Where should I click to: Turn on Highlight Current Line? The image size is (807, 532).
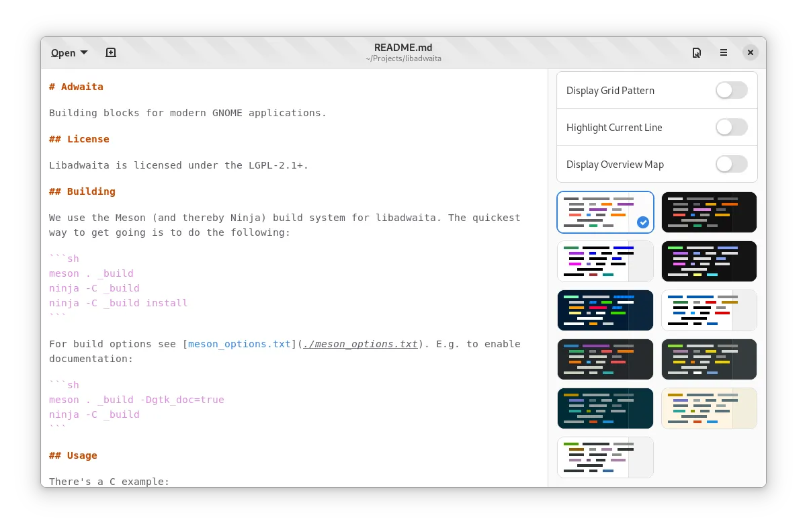[731, 128]
